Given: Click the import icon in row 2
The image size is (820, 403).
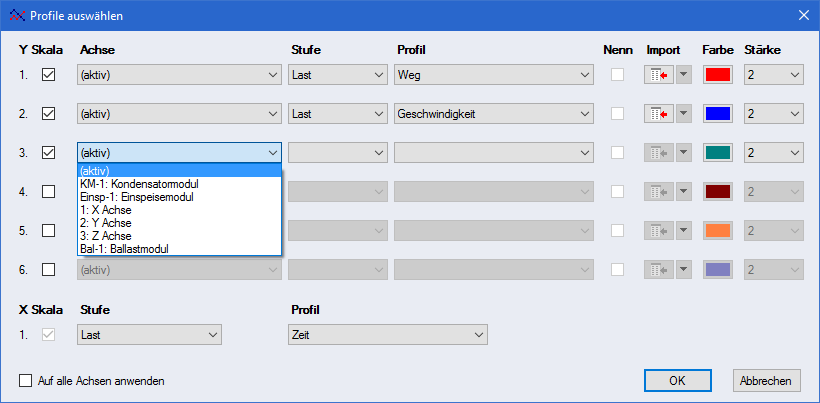Looking at the screenshot, I should (658, 114).
